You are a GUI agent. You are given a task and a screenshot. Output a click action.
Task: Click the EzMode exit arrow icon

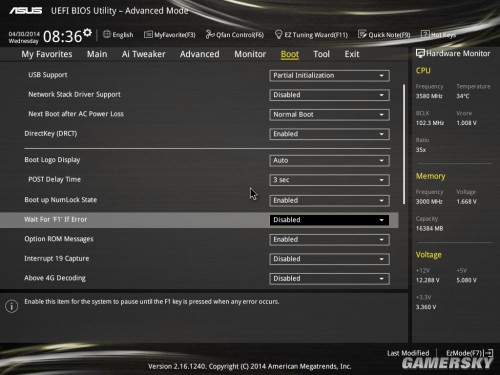pyautogui.click(x=489, y=353)
